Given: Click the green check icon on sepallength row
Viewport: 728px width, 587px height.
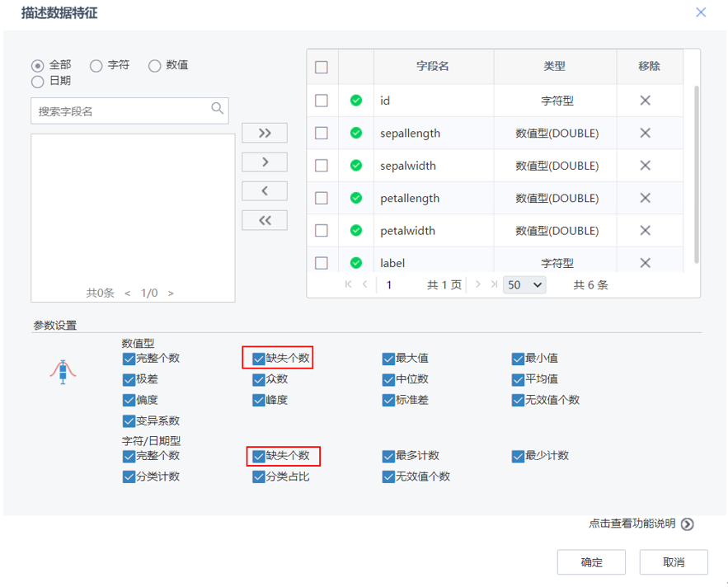Looking at the screenshot, I should (x=355, y=133).
